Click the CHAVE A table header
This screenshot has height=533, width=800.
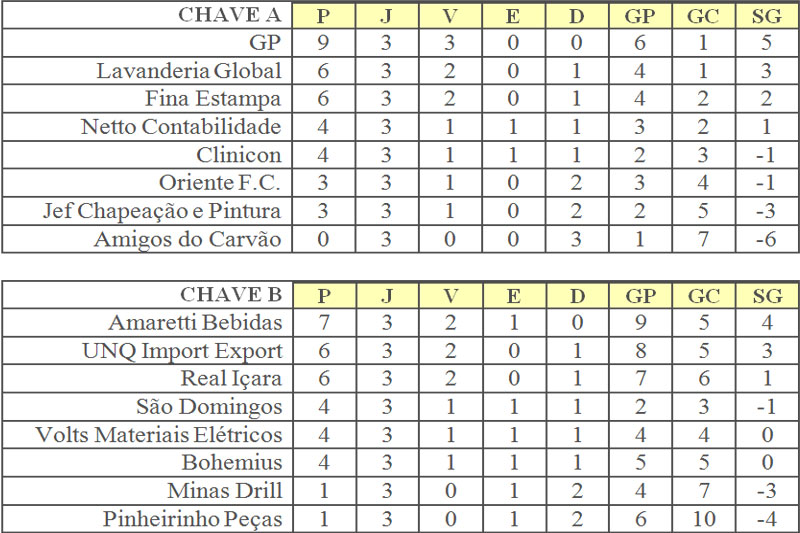tap(229, 15)
